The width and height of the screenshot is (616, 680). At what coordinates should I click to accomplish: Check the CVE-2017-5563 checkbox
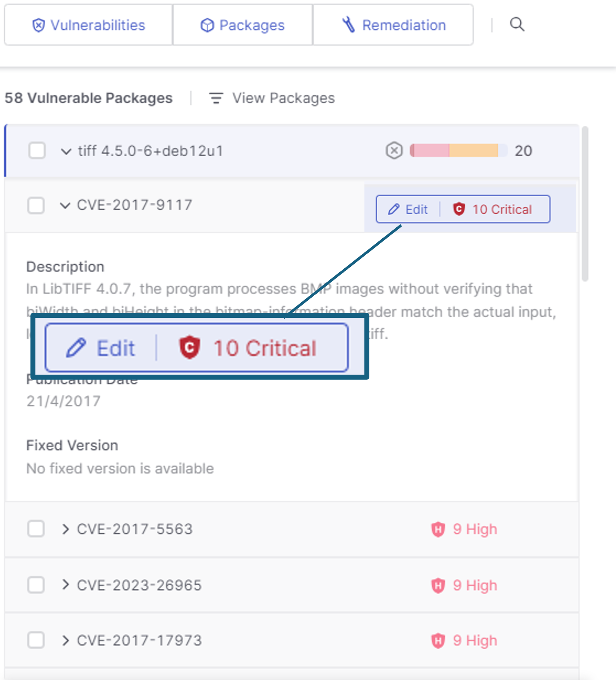click(x=36, y=529)
